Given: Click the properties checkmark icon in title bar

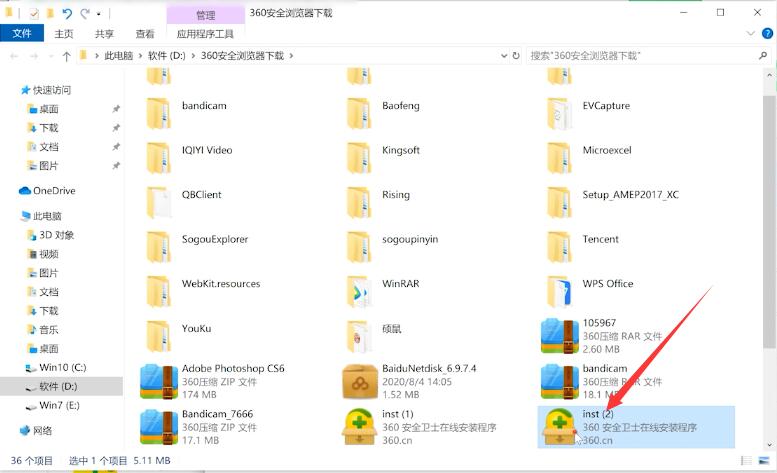Looking at the screenshot, I should (x=34, y=14).
